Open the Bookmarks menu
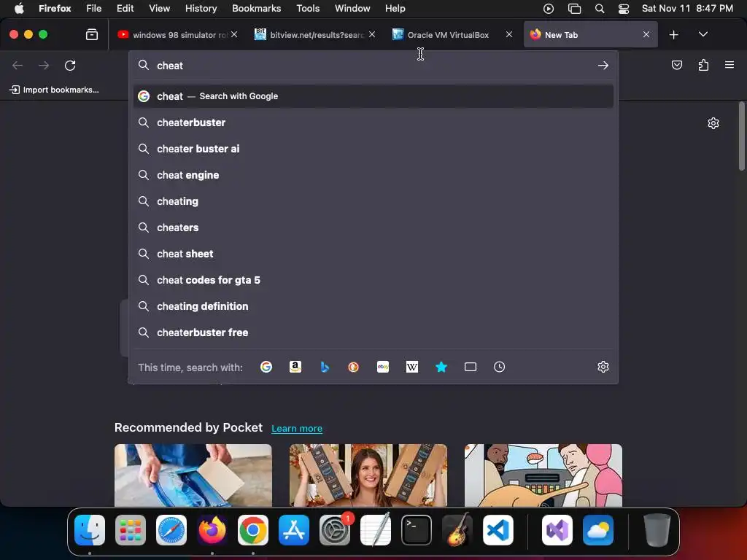 click(256, 8)
